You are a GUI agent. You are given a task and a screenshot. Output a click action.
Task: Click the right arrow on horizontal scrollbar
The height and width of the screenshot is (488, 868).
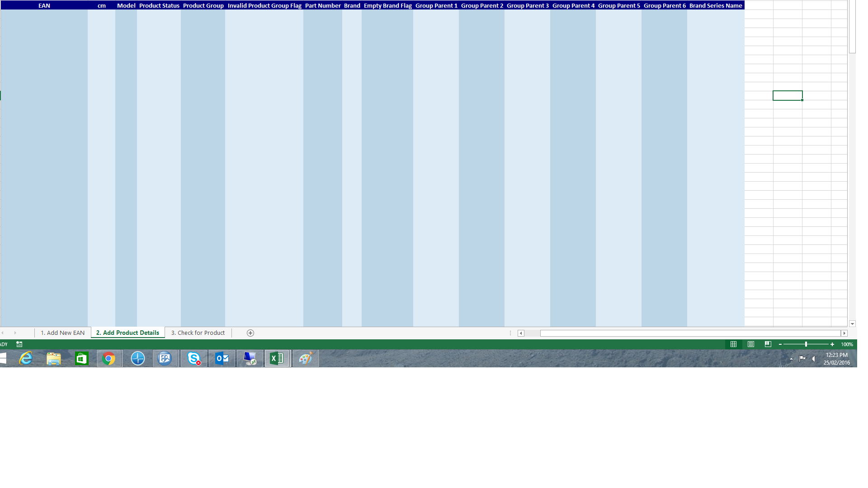point(844,333)
